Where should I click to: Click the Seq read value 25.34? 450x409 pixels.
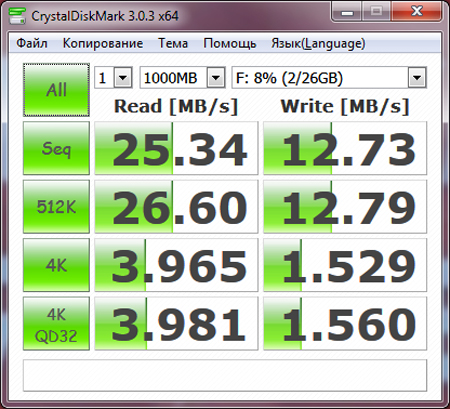[176, 148]
